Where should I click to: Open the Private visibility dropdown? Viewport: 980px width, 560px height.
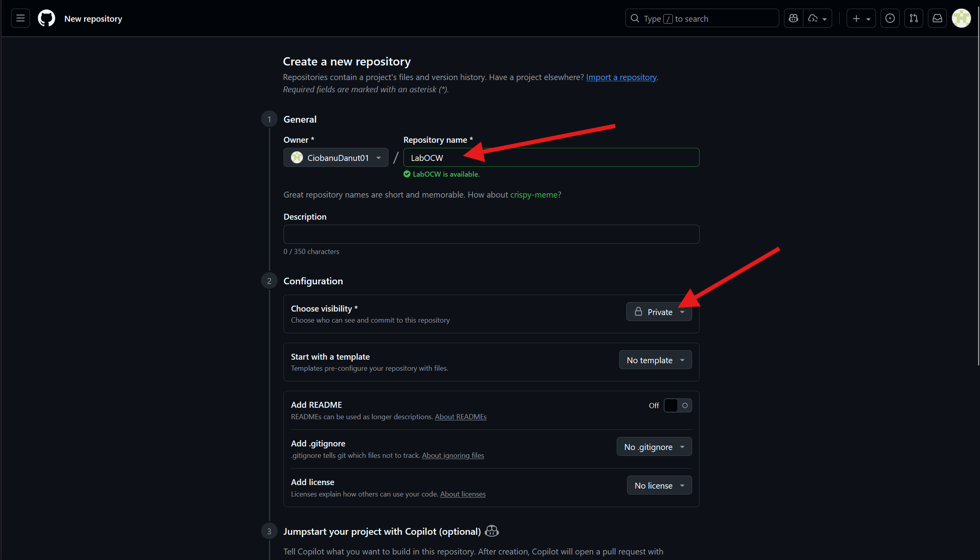coord(659,312)
